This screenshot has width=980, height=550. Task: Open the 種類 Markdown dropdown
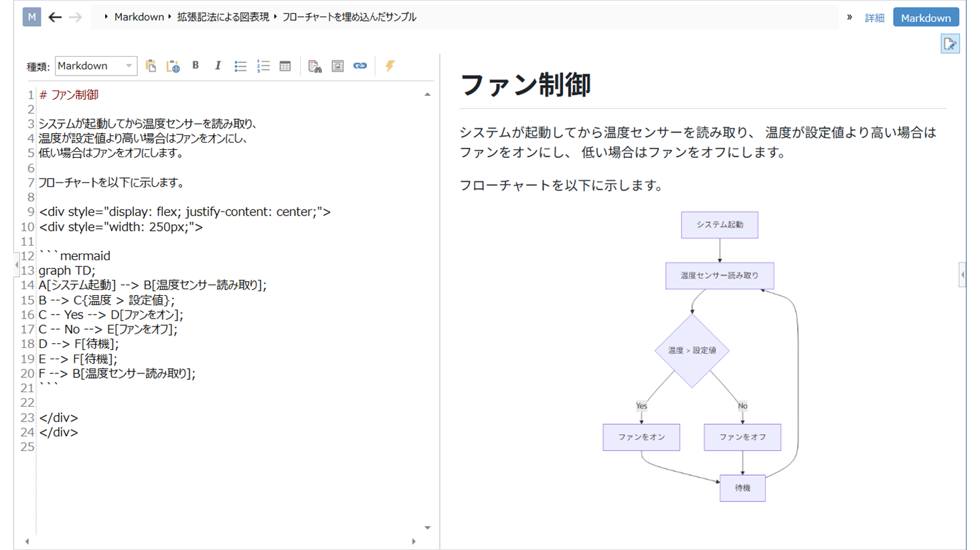click(x=96, y=66)
